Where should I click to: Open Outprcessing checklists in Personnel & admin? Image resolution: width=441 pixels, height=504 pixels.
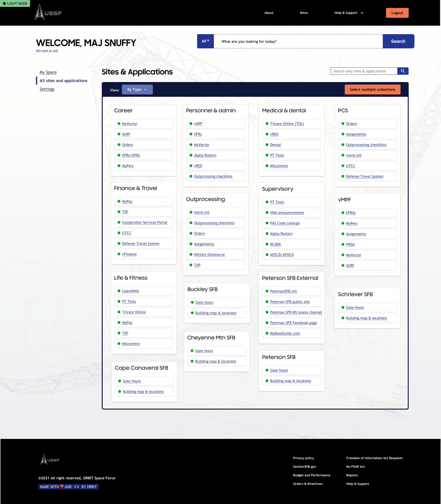point(213,176)
